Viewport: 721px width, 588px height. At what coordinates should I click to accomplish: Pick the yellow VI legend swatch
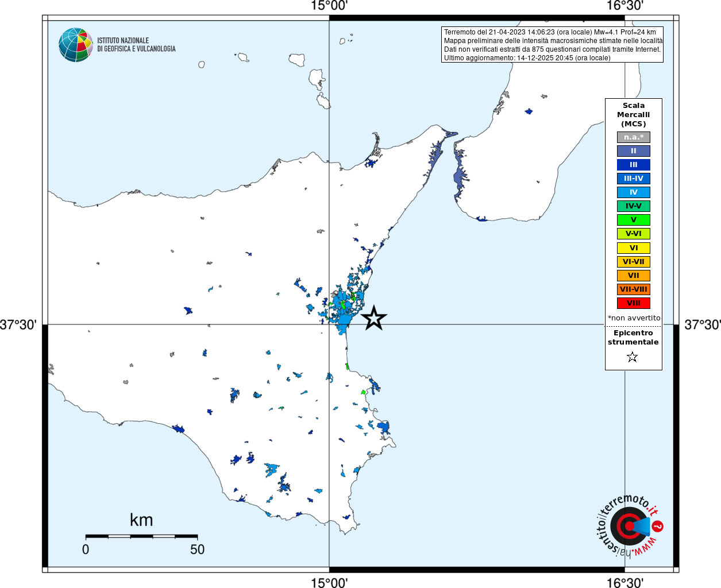coord(633,248)
